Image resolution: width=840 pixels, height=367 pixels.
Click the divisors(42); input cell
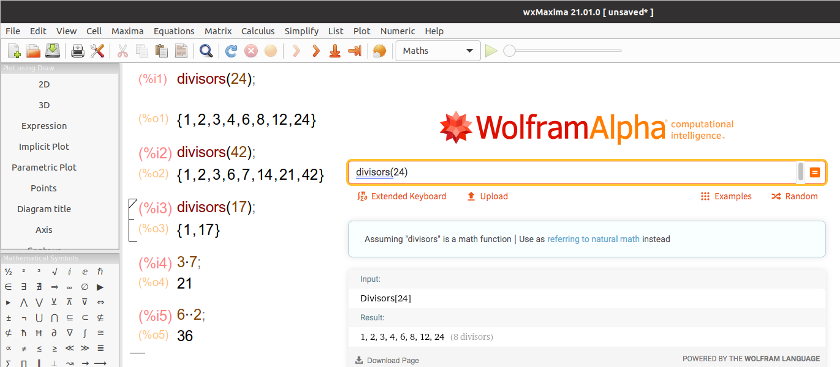tap(216, 153)
